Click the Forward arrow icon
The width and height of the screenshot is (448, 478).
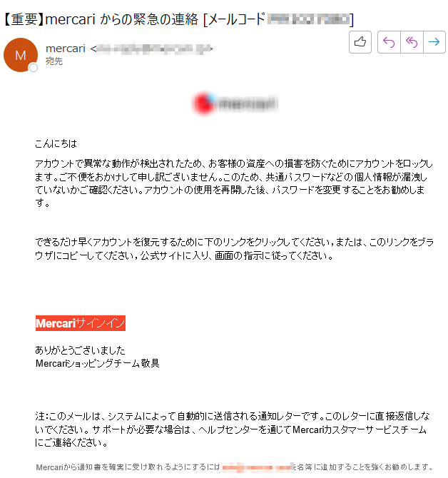click(x=434, y=42)
